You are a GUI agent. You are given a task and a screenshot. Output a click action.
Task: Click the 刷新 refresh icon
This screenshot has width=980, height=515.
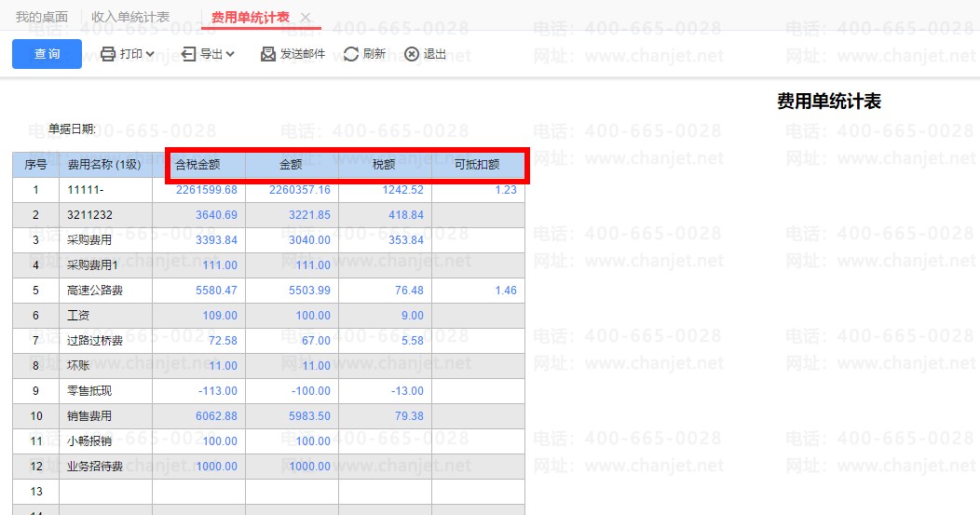pos(351,54)
